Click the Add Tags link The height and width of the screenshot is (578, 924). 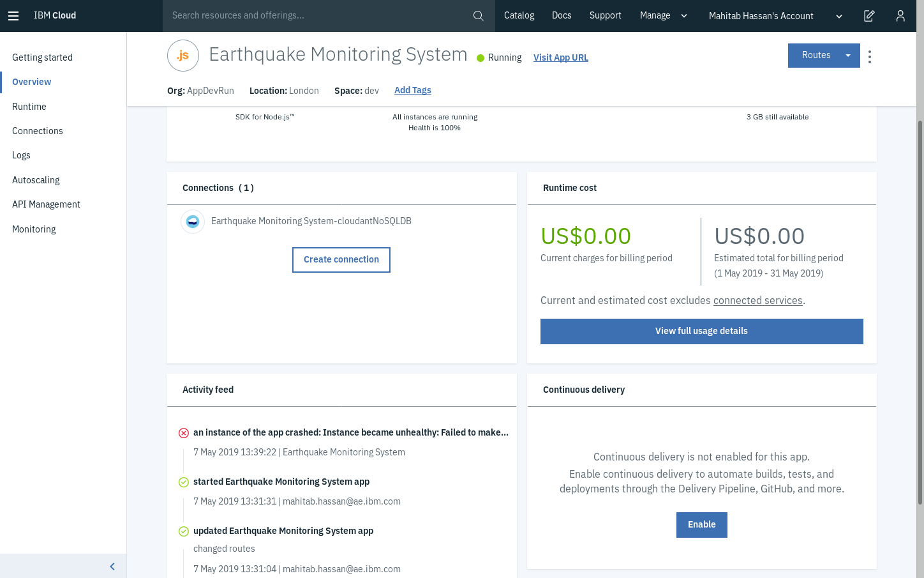[413, 90]
